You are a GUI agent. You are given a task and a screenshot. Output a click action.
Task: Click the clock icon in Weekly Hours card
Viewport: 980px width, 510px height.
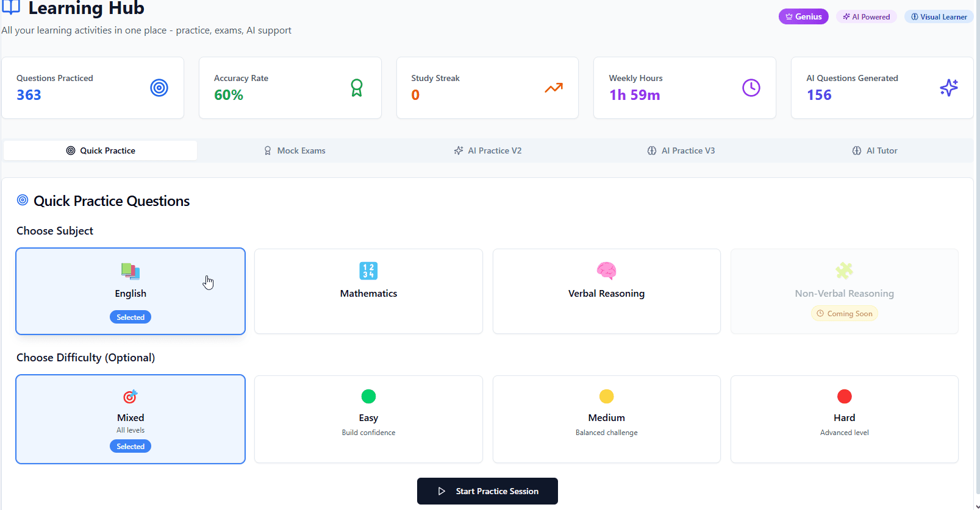[x=751, y=88]
